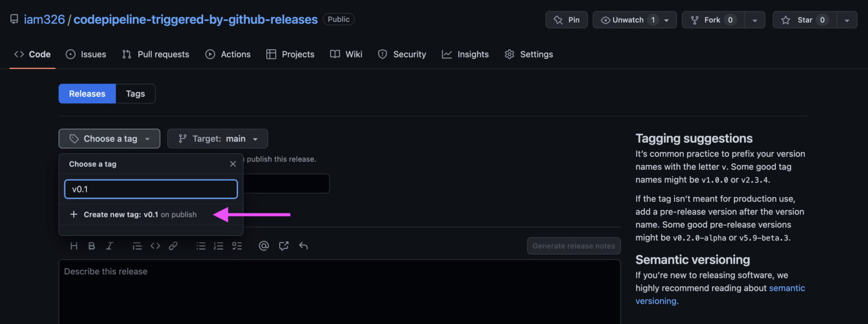Expand the Target: main branch dropdown
The height and width of the screenshot is (324, 868).
pos(218,139)
